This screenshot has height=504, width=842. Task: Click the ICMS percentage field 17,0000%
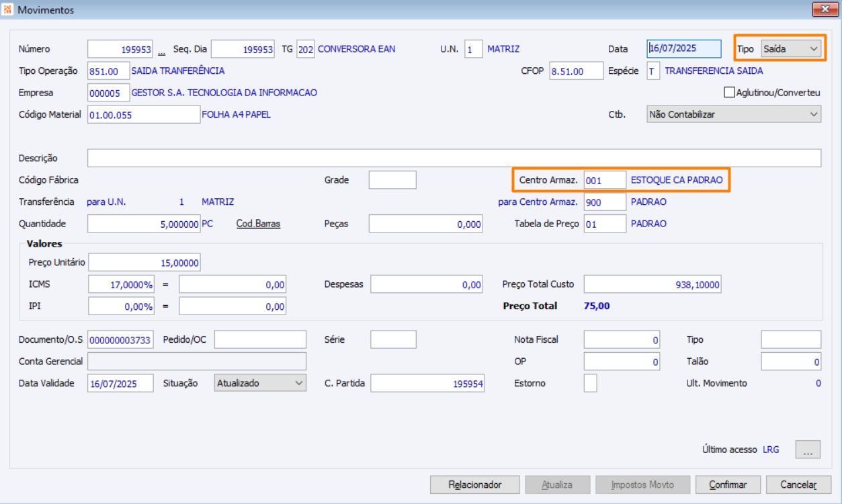tap(121, 284)
